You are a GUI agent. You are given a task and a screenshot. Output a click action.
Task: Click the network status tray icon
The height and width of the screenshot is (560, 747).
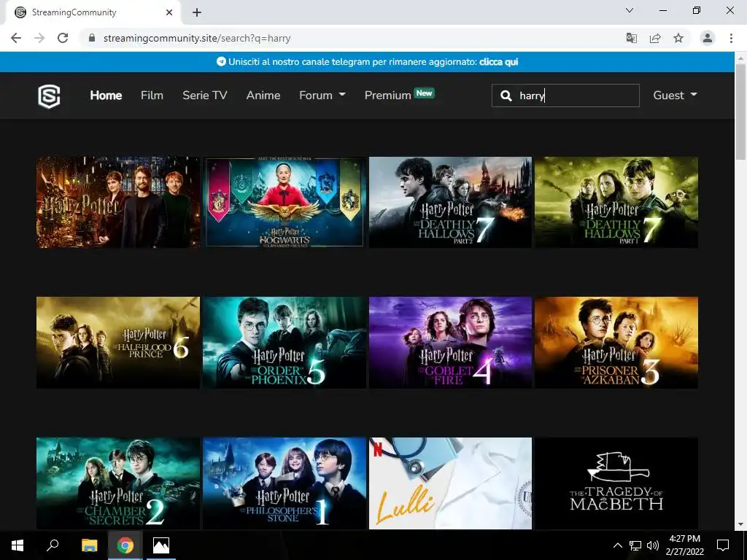pyautogui.click(x=635, y=545)
